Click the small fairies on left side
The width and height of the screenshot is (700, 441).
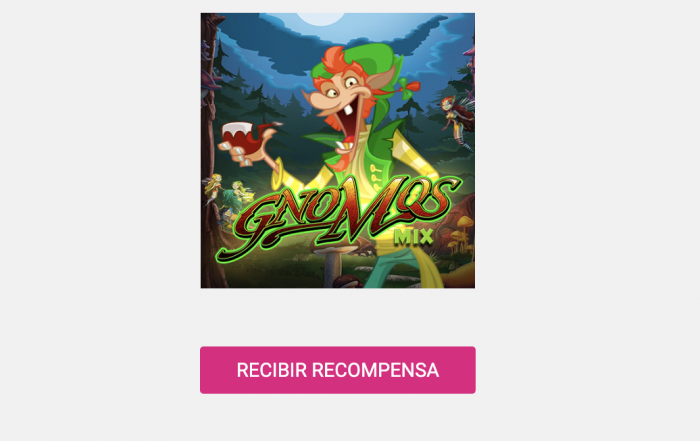[228, 190]
